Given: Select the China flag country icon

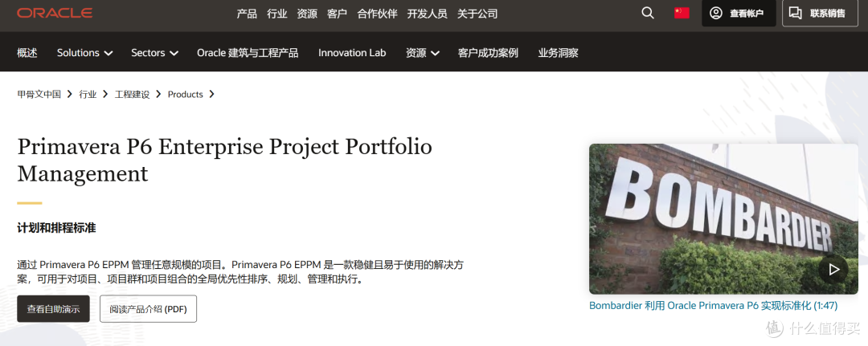Looking at the screenshot, I should [x=682, y=13].
